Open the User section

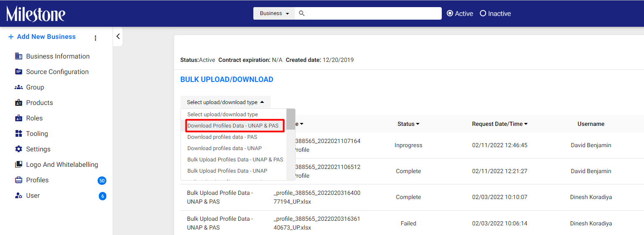tap(33, 195)
